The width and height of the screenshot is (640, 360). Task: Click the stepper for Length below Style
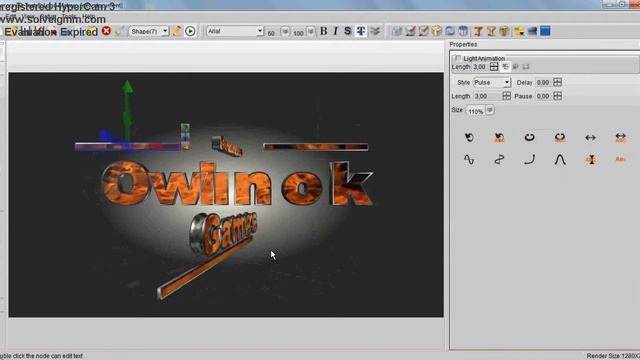point(507,96)
